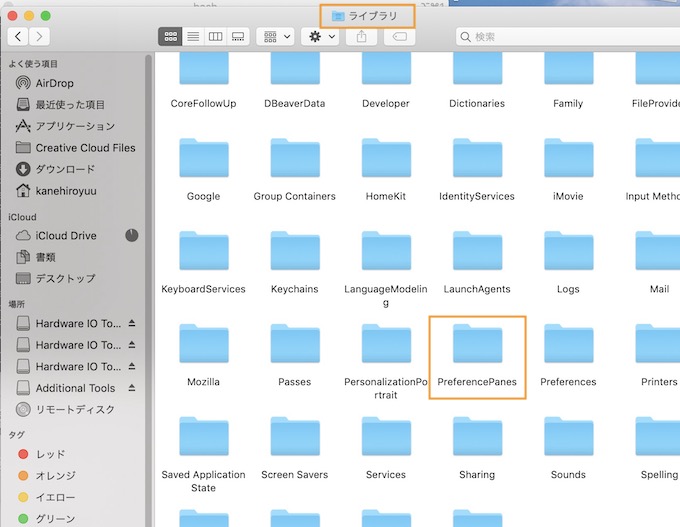Switch to icon view
The image size is (680, 527).
(170, 36)
